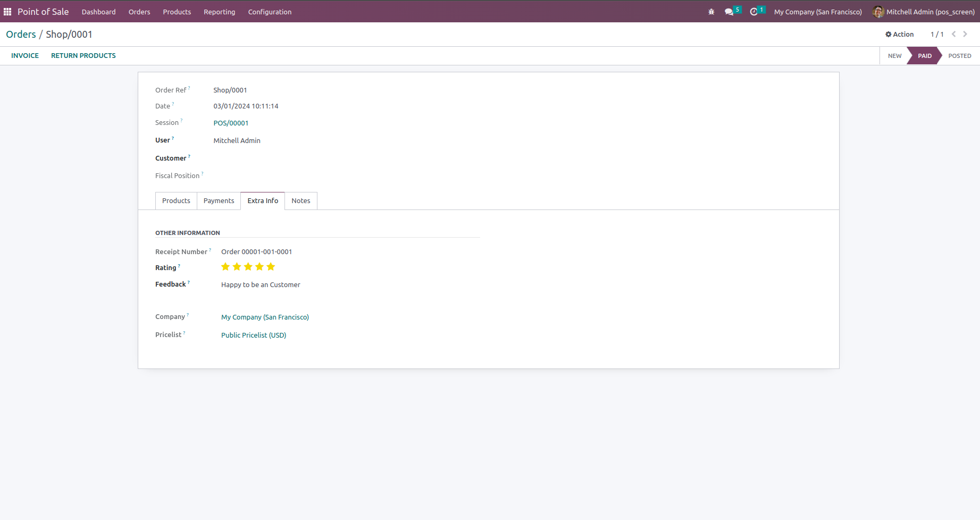This screenshot has width=980, height=520.
Task: Open company switcher My Company (San Francisco)
Action: pyautogui.click(x=818, y=12)
